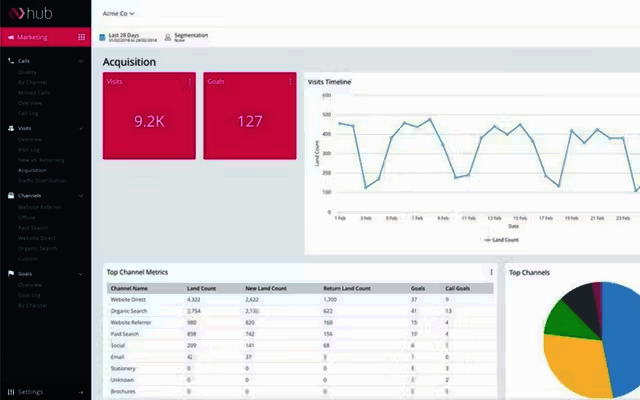
Task: Collapse the Calls section chevron
Action: pyautogui.click(x=81, y=61)
